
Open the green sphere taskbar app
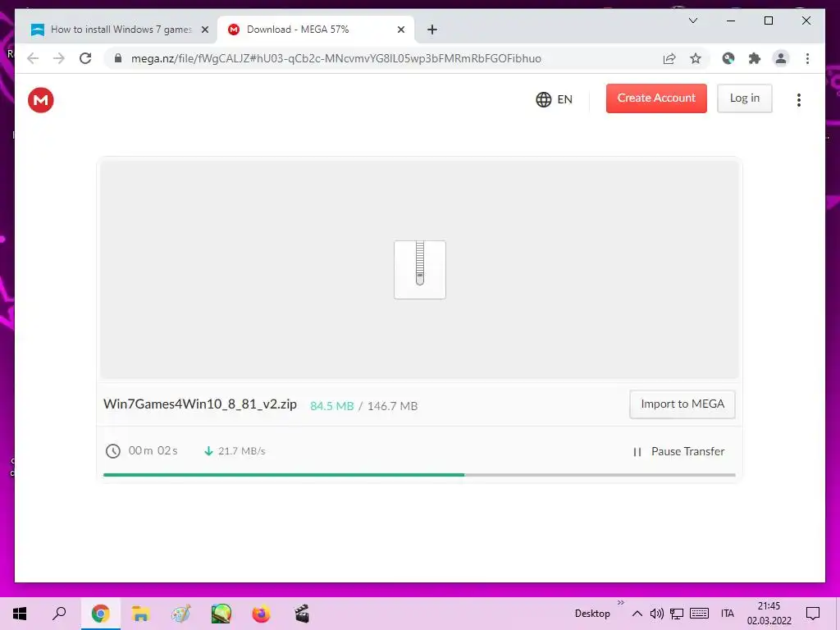pos(221,614)
